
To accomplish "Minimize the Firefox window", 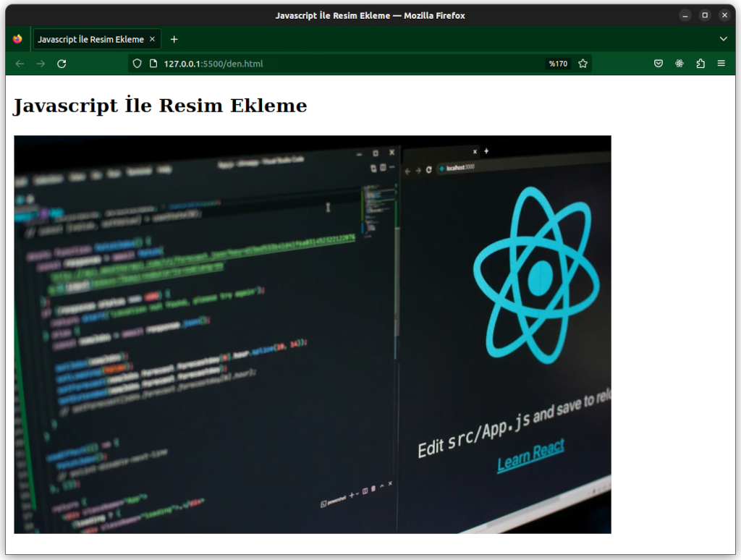I will click(685, 16).
